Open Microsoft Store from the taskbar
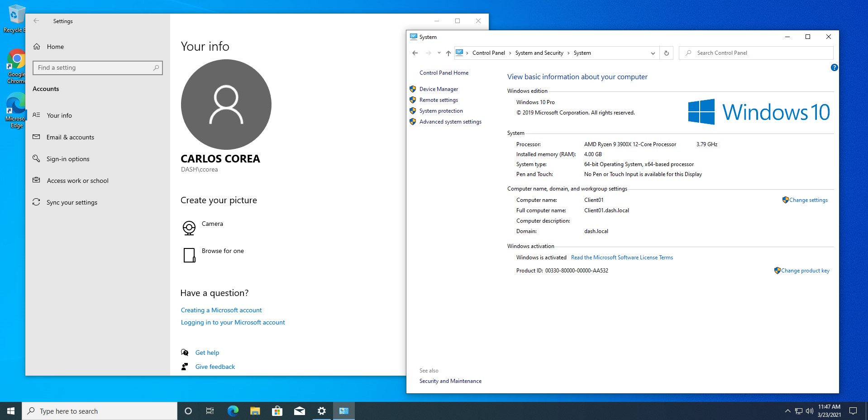Screen dimensions: 868x420 277,411
